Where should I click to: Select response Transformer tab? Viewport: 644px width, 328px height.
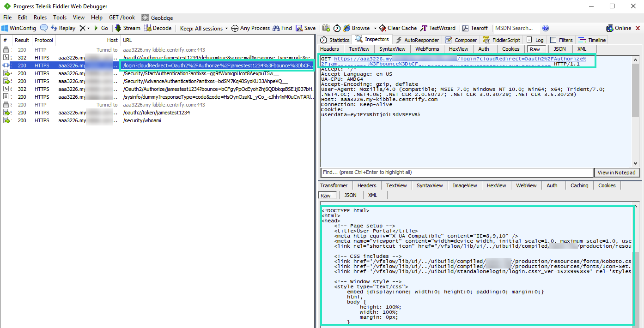[x=334, y=185]
